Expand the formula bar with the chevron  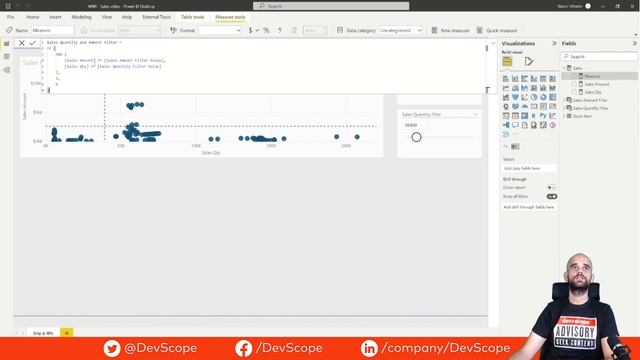[493, 43]
